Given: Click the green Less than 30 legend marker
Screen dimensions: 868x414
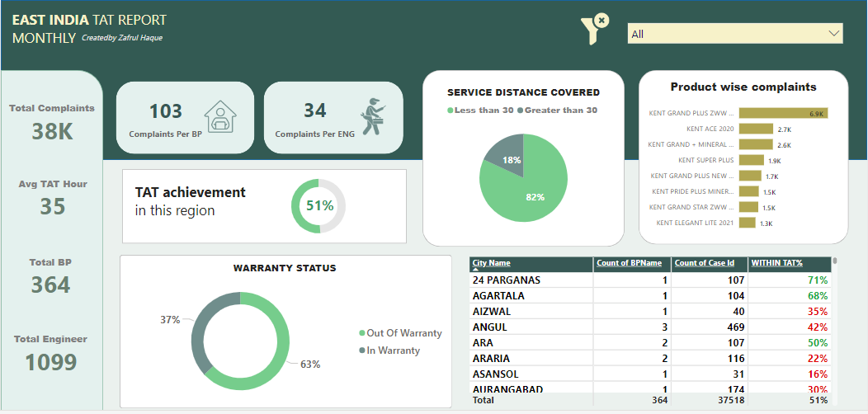Looking at the screenshot, I should (x=451, y=111).
